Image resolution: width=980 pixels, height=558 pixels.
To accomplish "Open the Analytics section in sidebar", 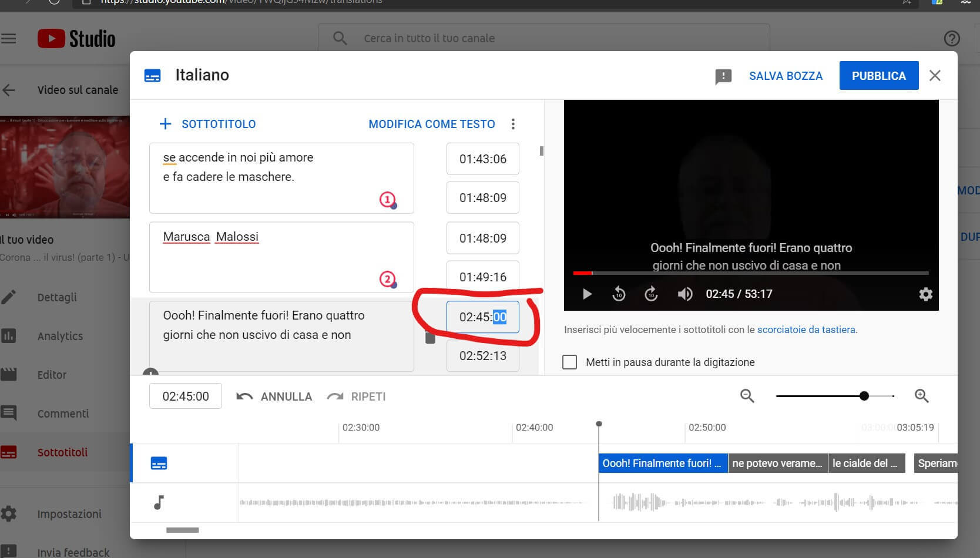I will point(60,336).
